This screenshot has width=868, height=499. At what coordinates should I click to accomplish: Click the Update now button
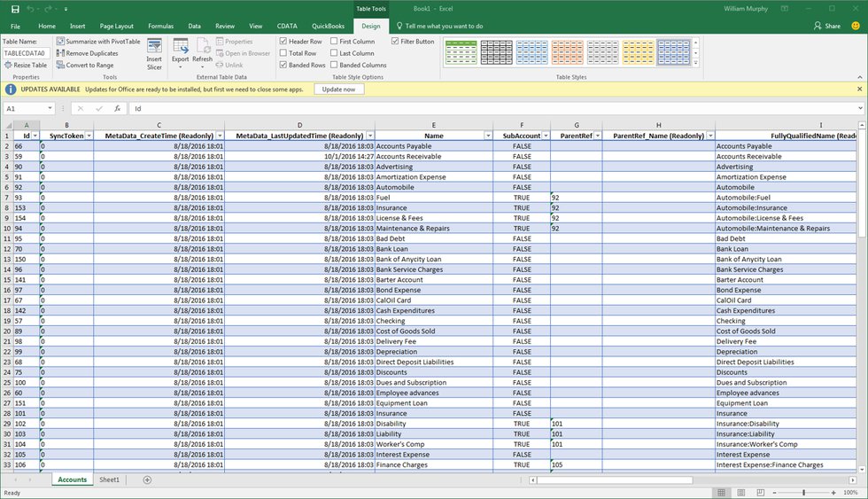[338, 90]
